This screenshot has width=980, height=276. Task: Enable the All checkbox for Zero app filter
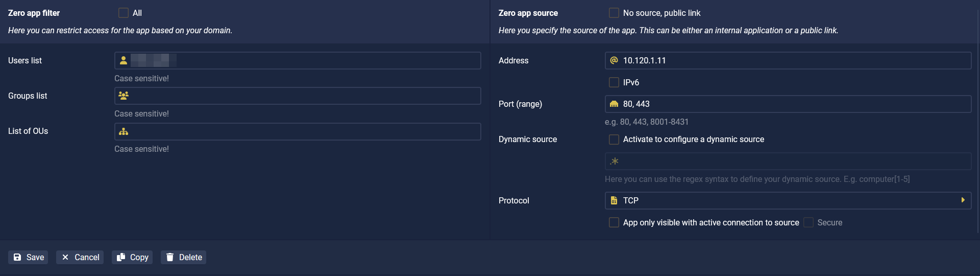point(124,13)
